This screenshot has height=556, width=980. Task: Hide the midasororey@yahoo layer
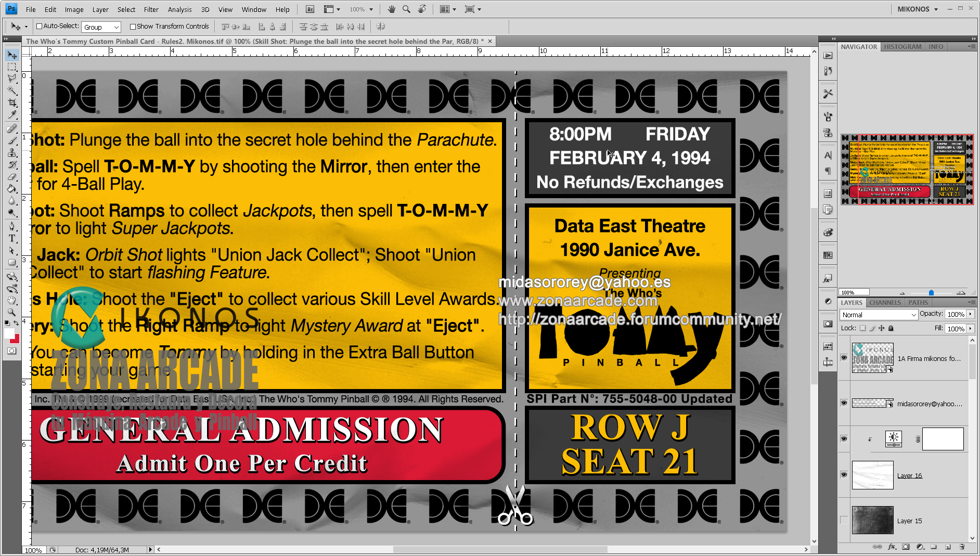pyautogui.click(x=844, y=403)
